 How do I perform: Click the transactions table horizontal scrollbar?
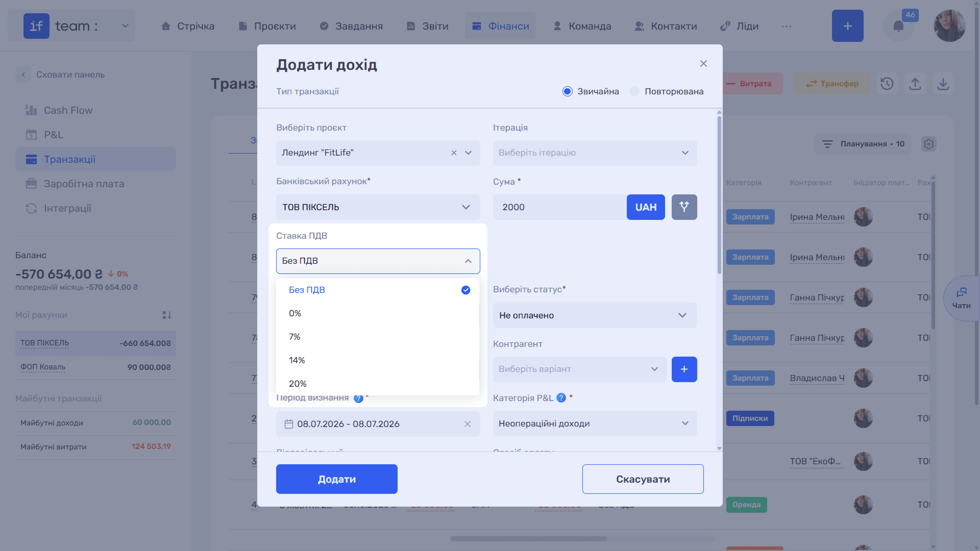click(528, 539)
